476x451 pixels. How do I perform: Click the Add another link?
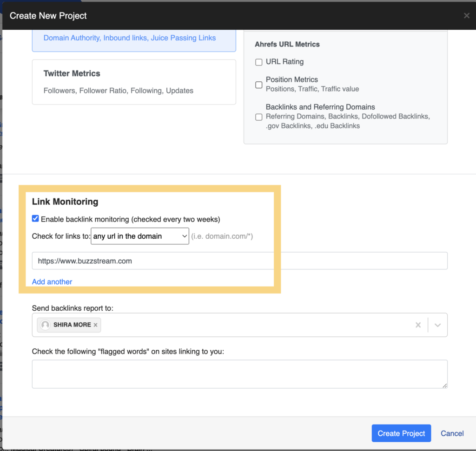pos(52,282)
